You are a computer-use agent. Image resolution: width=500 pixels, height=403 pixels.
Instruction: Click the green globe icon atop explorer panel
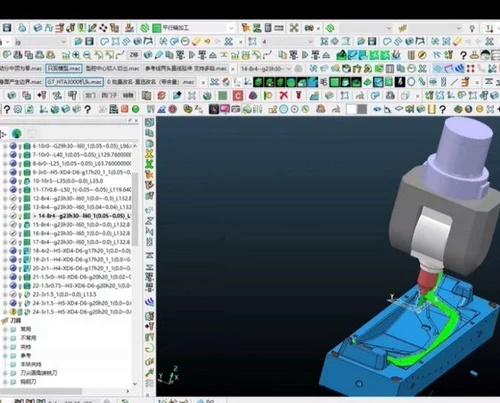[17, 134]
